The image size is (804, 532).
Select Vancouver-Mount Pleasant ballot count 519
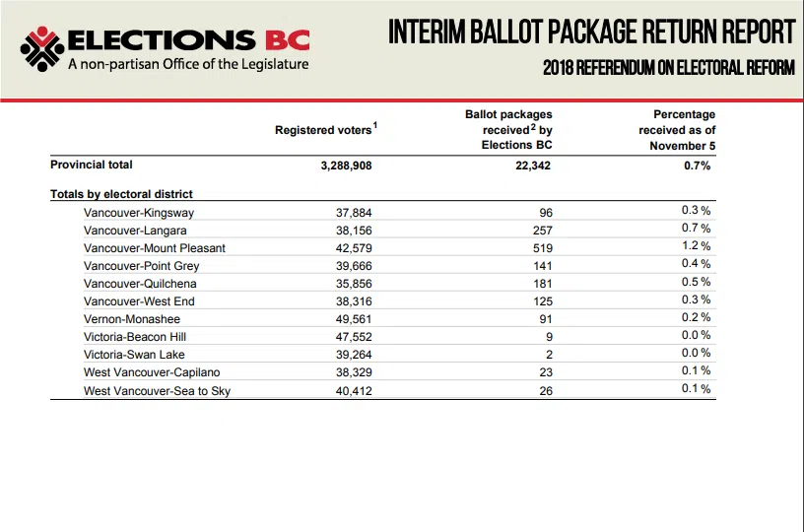543,248
